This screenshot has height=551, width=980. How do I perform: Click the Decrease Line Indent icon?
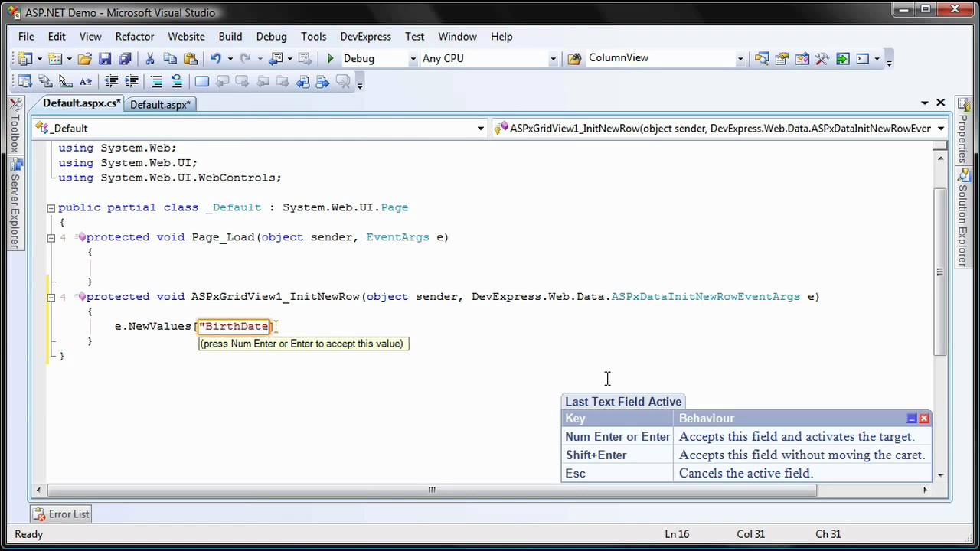(111, 81)
